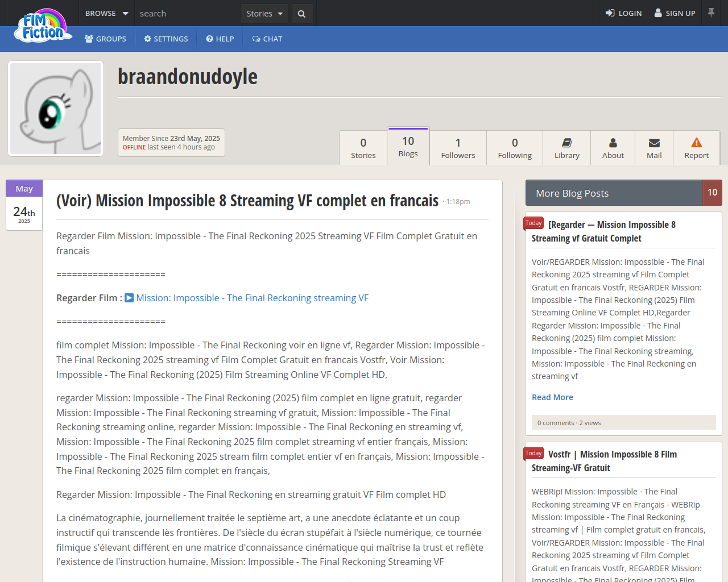
Task: Click the user avatar pony image
Action: [56, 109]
